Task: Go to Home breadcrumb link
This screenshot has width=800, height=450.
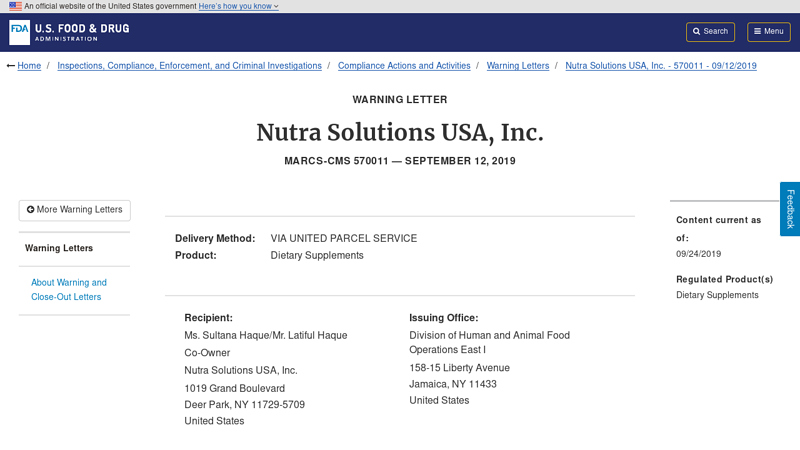Action: coord(29,66)
